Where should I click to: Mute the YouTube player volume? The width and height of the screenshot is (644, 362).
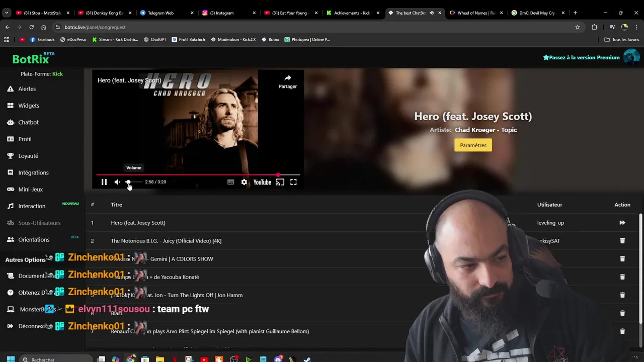click(x=117, y=182)
